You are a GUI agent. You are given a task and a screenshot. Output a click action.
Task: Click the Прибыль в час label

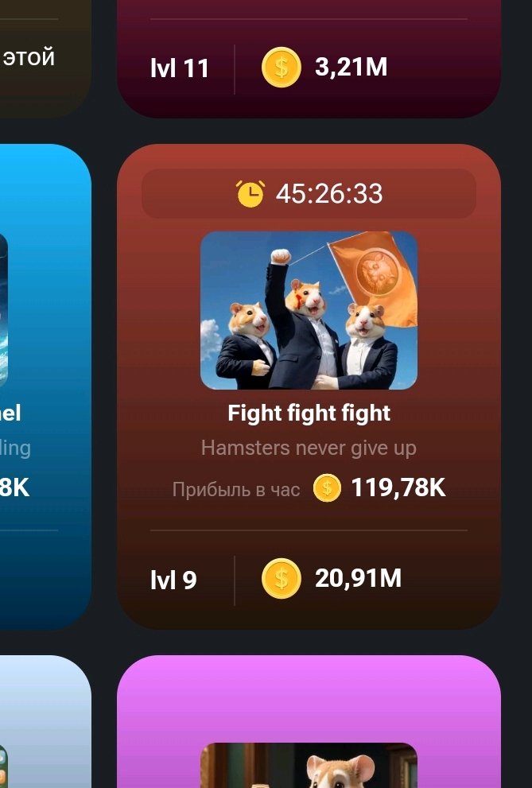pyautogui.click(x=236, y=489)
